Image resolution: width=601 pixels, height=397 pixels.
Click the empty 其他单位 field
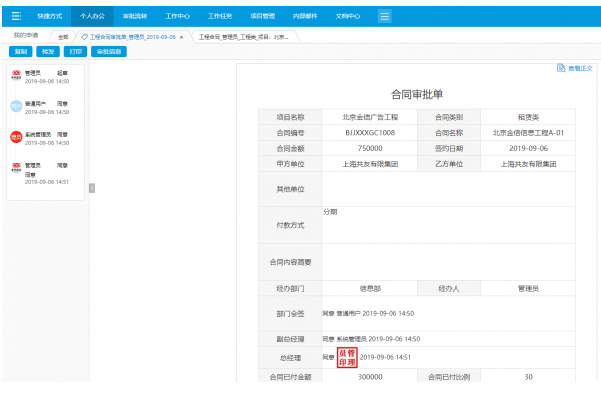[x=448, y=189]
